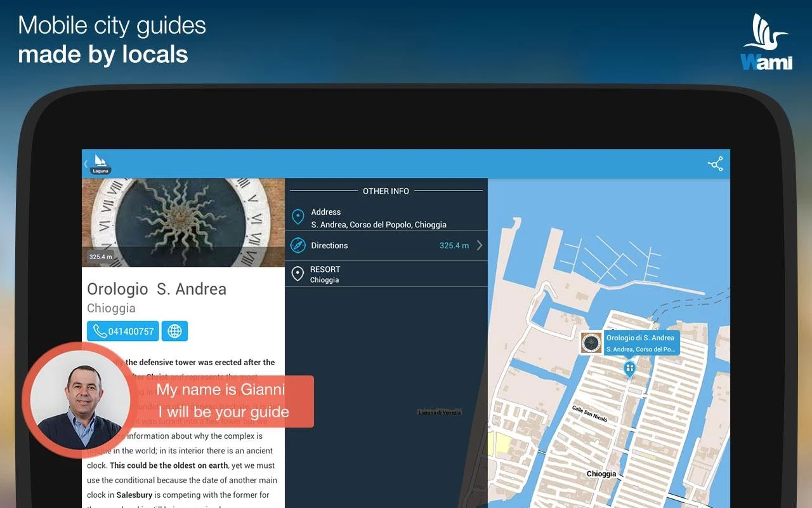Tap the Calle San Nicolò street label
Viewport: 812px width, 508px height.
tap(590, 414)
